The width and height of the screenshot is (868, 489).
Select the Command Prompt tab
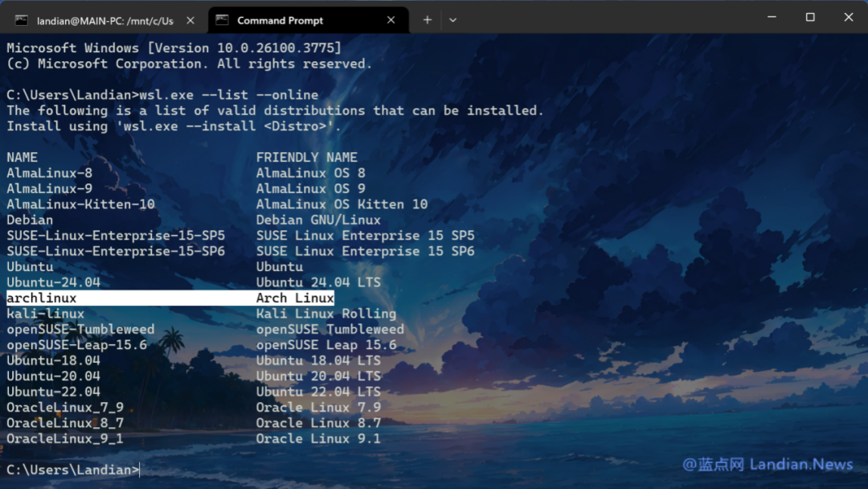coord(308,20)
